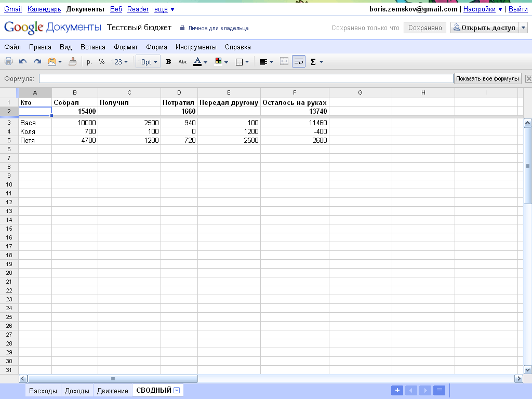Show the all sheets list icon

click(439, 391)
